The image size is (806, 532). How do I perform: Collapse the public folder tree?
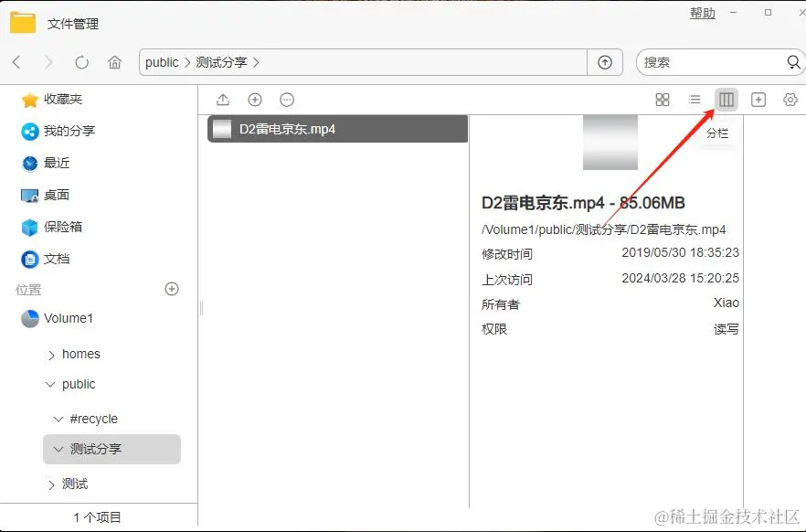(x=51, y=385)
